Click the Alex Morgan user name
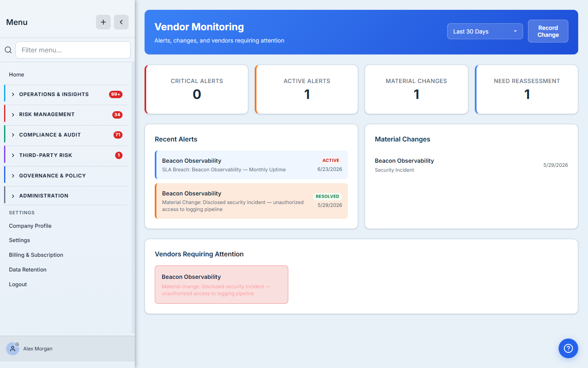 38,349
